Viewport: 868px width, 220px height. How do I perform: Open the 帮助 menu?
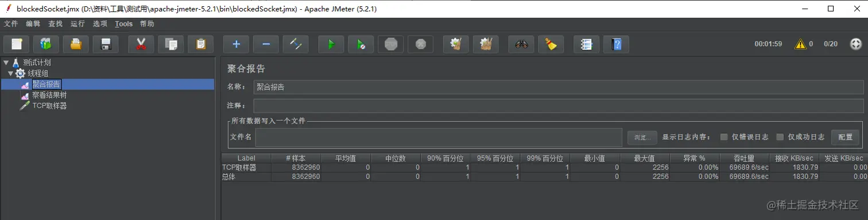point(147,24)
